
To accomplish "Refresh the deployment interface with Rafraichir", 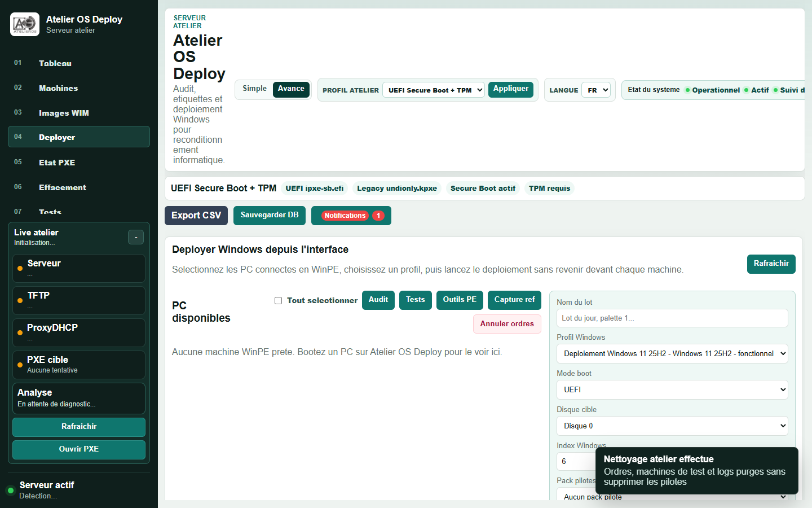I will [x=771, y=264].
